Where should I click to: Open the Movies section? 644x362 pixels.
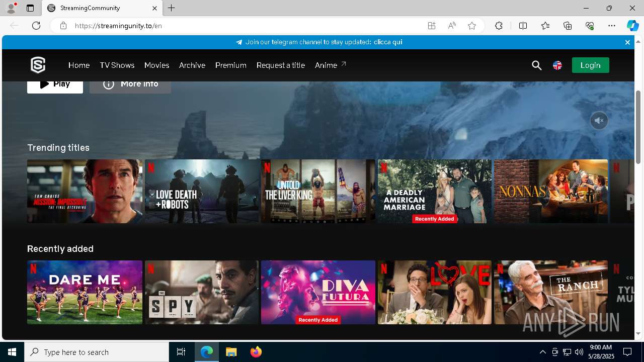click(156, 65)
